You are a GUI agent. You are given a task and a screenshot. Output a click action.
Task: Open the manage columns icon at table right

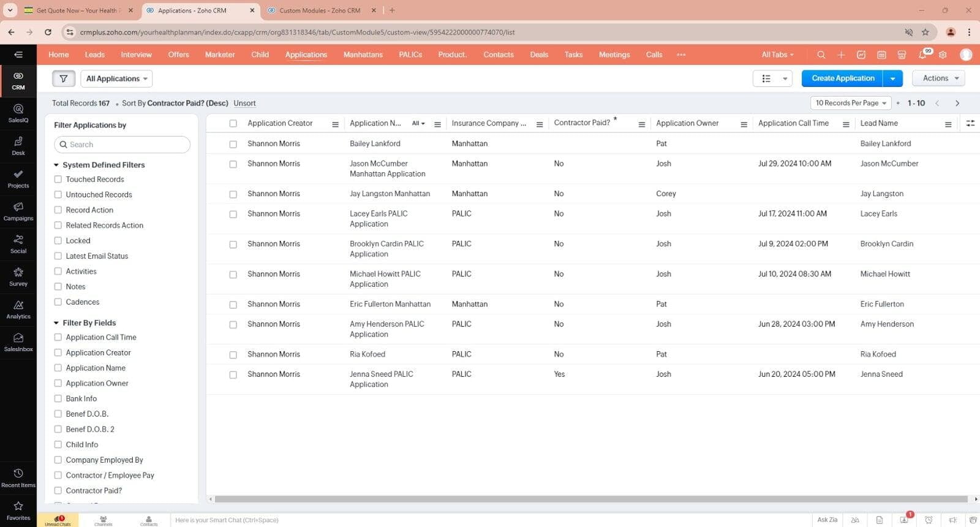970,123
